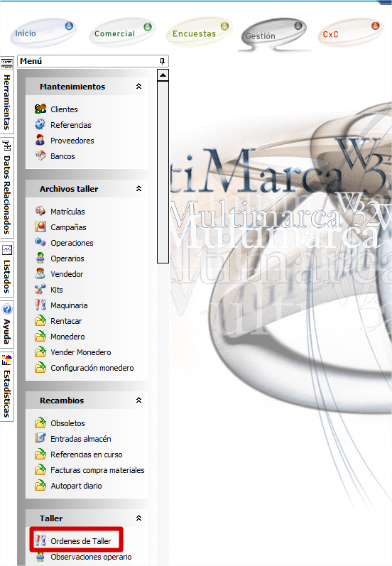Open the Configuración monedero link
This screenshot has width=392, height=566.
pyautogui.click(x=92, y=368)
